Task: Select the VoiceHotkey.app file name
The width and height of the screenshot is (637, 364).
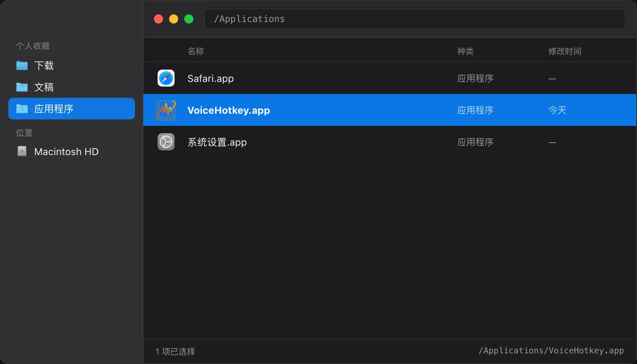Action: pos(229,110)
